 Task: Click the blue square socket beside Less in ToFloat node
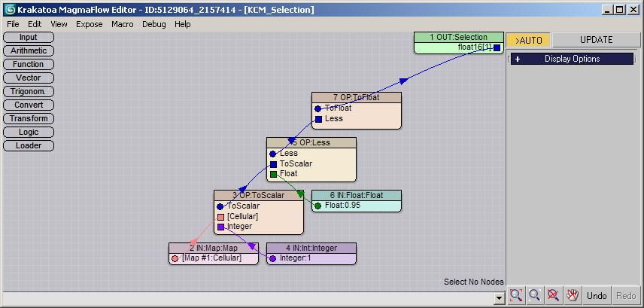pos(318,119)
